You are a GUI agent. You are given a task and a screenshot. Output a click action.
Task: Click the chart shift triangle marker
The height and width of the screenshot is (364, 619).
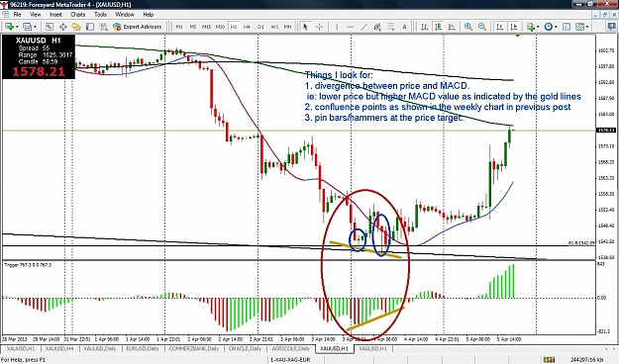(518, 36)
